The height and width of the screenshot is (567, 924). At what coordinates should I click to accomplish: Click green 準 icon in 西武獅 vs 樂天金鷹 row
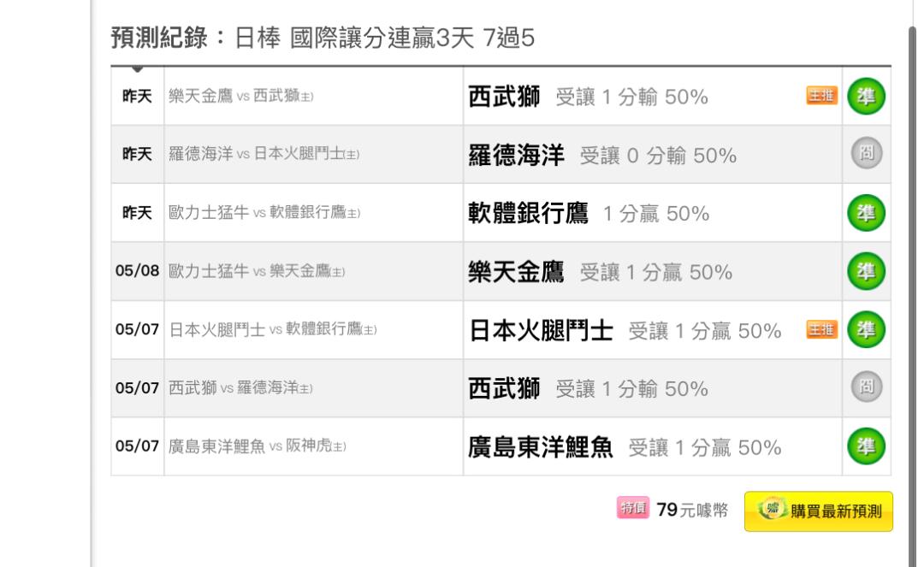coord(866,96)
